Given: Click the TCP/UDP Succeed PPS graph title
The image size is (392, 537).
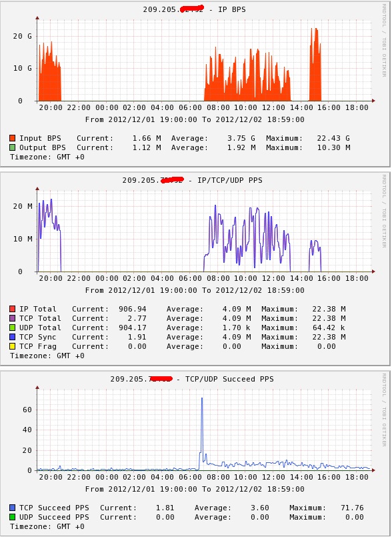Looking at the screenshot, I should pyautogui.click(x=192, y=379).
